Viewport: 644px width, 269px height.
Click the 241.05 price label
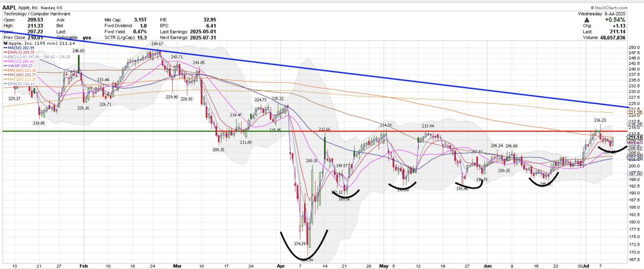point(199,62)
